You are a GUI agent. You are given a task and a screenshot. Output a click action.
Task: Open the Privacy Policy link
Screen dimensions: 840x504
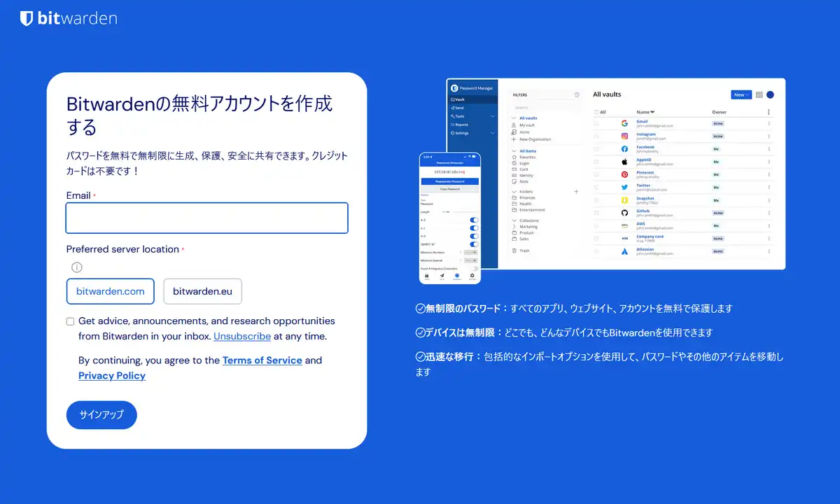[112, 376]
